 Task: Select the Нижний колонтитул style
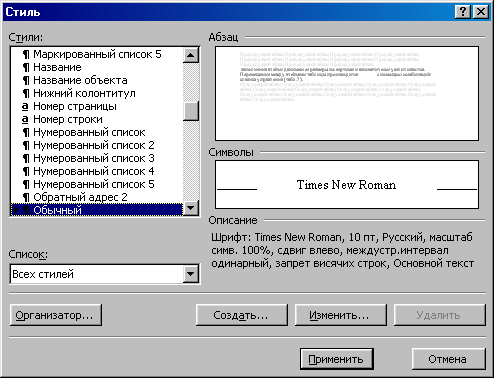click(97, 93)
